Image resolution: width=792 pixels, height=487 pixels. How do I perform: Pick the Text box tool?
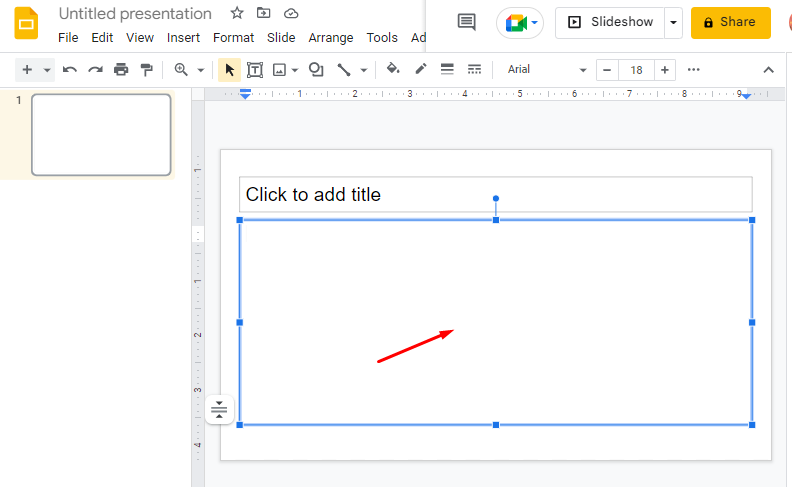[255, 70]
